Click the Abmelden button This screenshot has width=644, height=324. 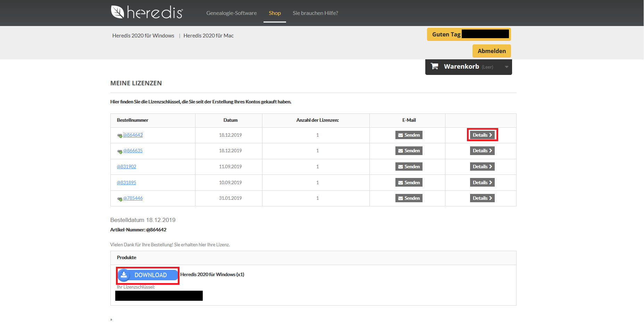click(x=491, y=51)
